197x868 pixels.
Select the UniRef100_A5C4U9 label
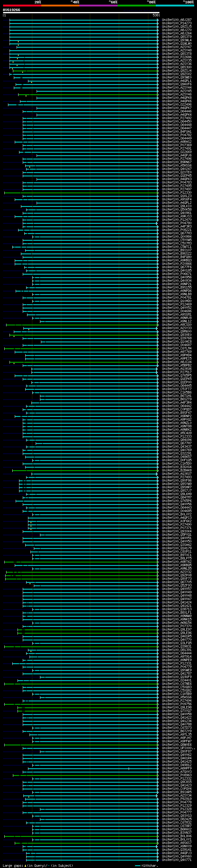(177, 433)
